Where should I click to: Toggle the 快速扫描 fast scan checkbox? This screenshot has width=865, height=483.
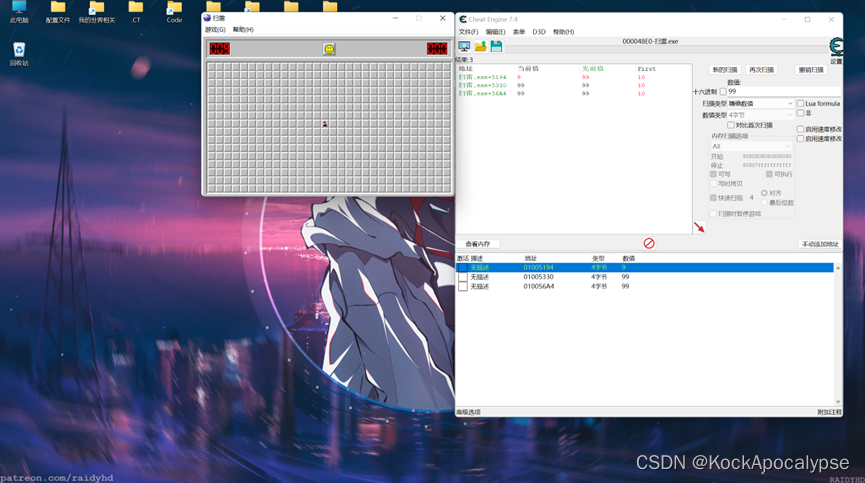[x=713, y=198]
